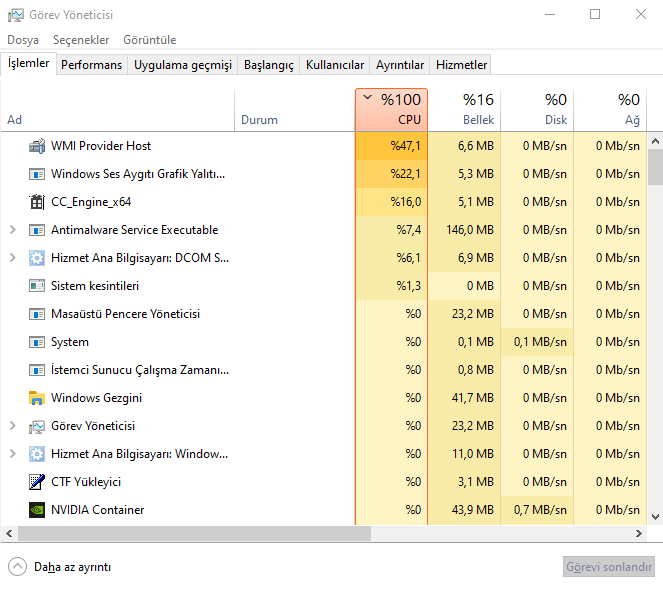This screenshot has height=589, width=663.
Task: Expand Hizmet Ana Bilgisayarı: DCOM S... row
Action: [x=13, y=258]
